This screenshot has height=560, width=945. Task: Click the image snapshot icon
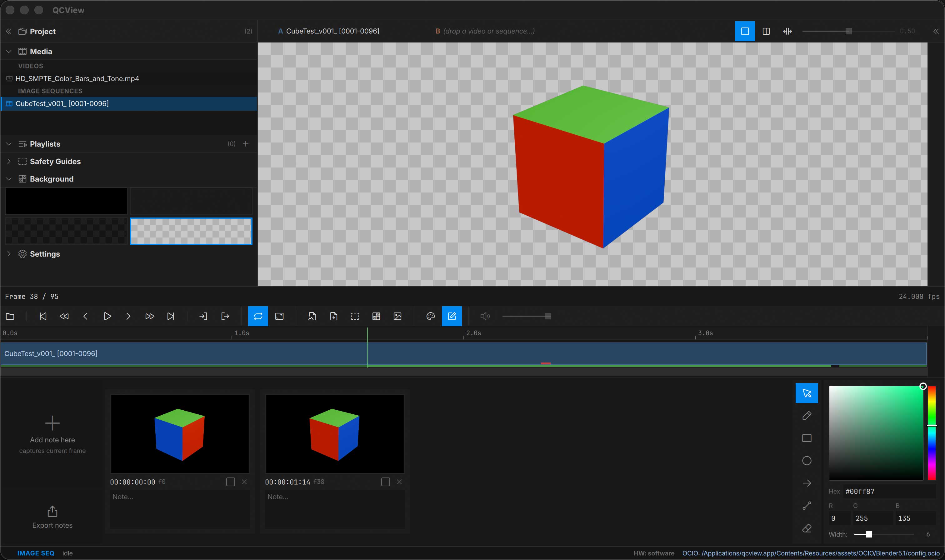[x=397, y=316]
